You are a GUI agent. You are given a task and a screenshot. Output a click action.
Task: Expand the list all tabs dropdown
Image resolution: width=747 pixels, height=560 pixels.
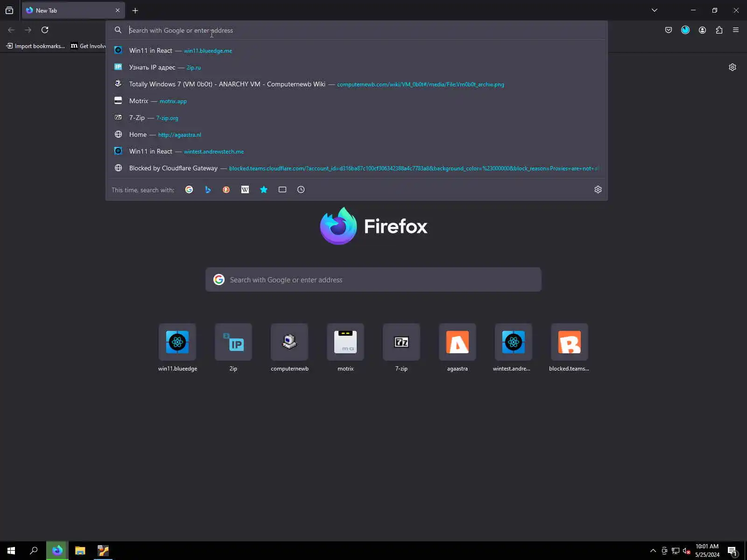pyautogui.click(x=655, y=10)
